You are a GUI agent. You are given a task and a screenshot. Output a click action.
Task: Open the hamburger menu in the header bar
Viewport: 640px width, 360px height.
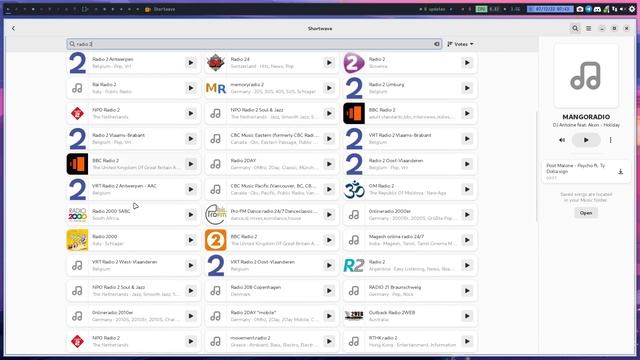tap(589, 29)
